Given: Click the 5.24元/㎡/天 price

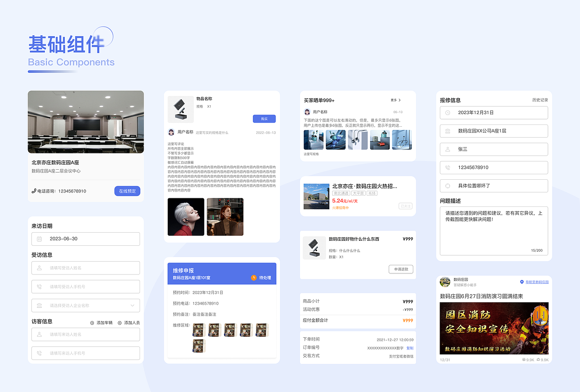Looking at the screenshot, I should [345, 201].
